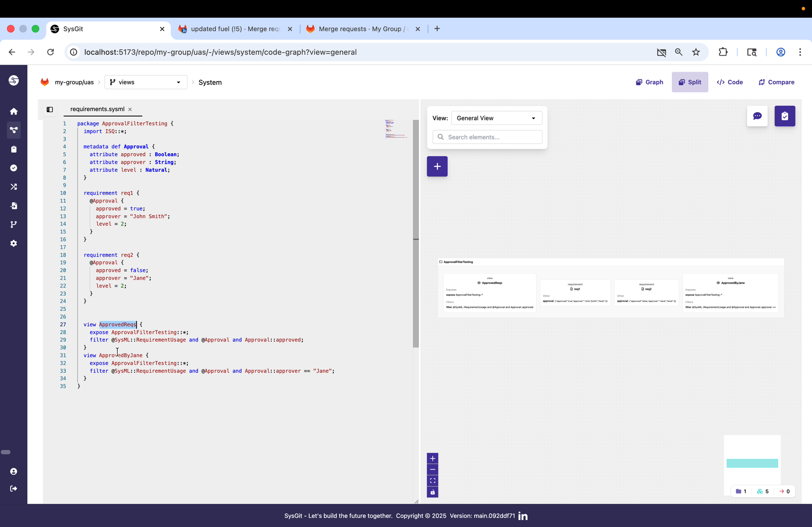The height and width of the screenshot is (527, 812).
Task: Unlock the diagram pan lock
Action: click(x=432, y=492)
